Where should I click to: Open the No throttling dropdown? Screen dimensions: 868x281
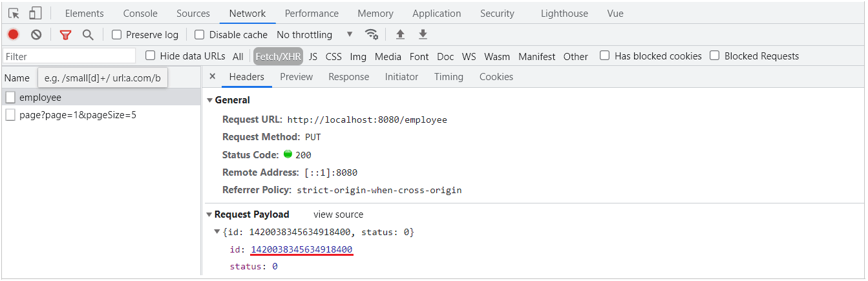click(x=315, y=35)
